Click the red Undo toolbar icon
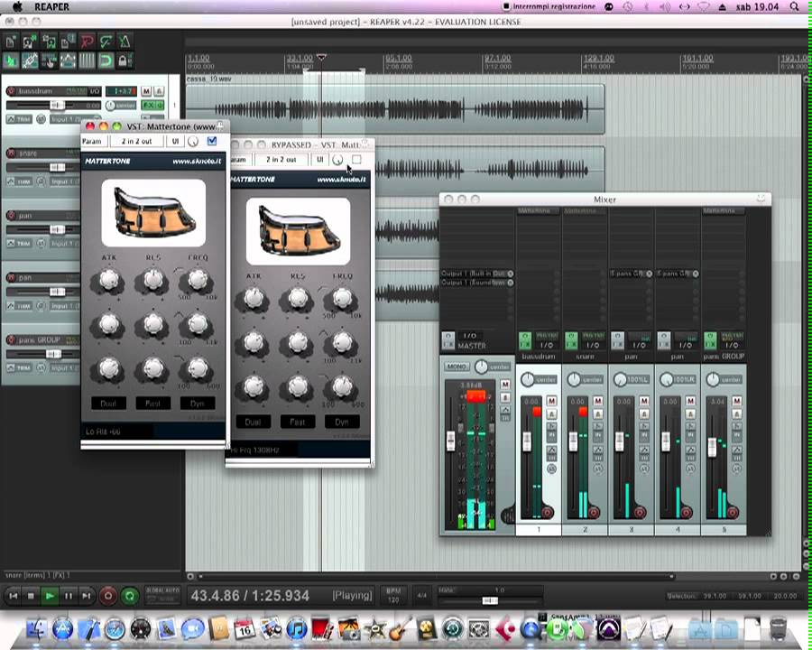The image size is (812, 650). pyautogui.click(x=87, y=42)
